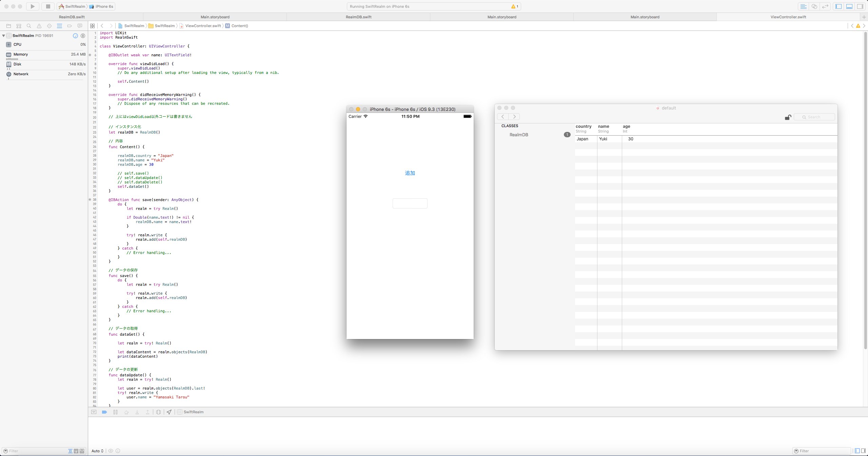Open iPhone 6s destination selector
868x456 pixels.
[x=104, y=6]
